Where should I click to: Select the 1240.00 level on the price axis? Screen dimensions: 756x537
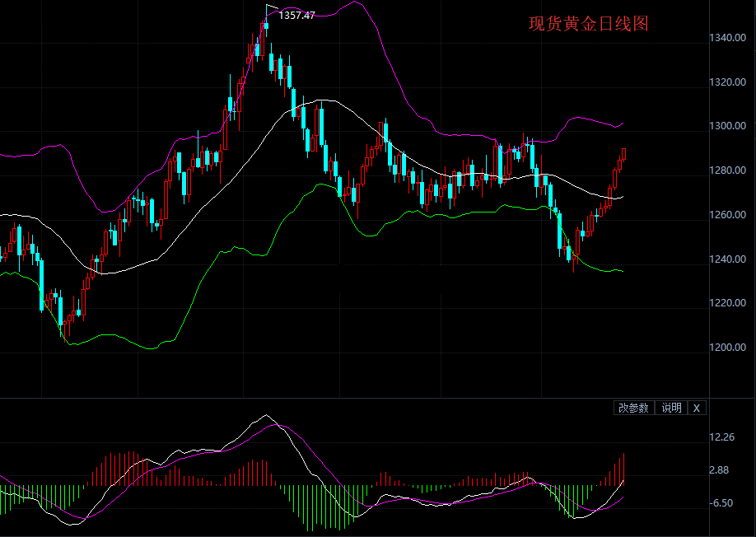click(x=730, y=259)
